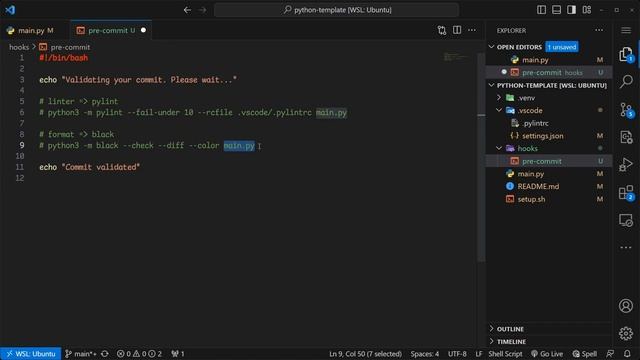Open the notifications bell
Screen dimensions: 640x360
[x=627, y=354]
